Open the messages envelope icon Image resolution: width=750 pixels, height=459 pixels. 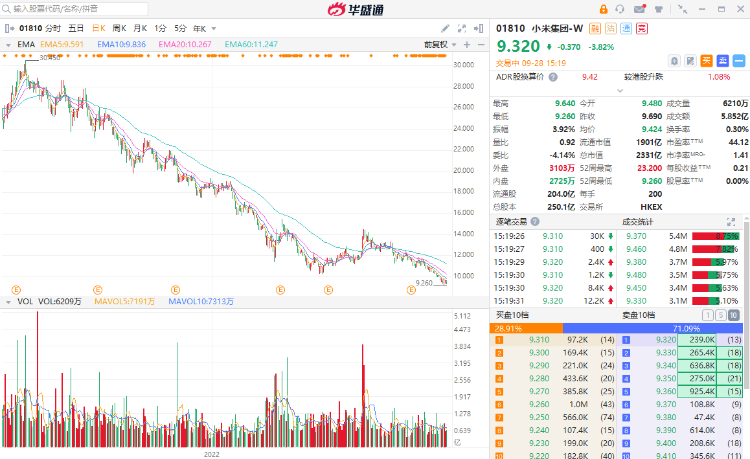pos(638,9)
